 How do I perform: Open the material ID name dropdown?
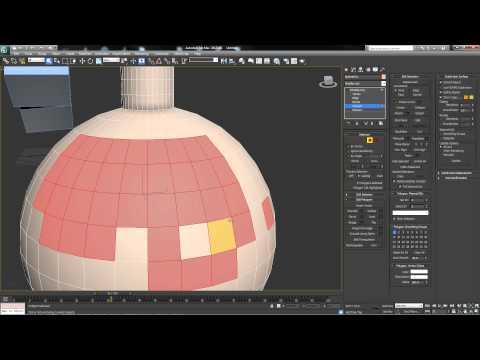410,213
